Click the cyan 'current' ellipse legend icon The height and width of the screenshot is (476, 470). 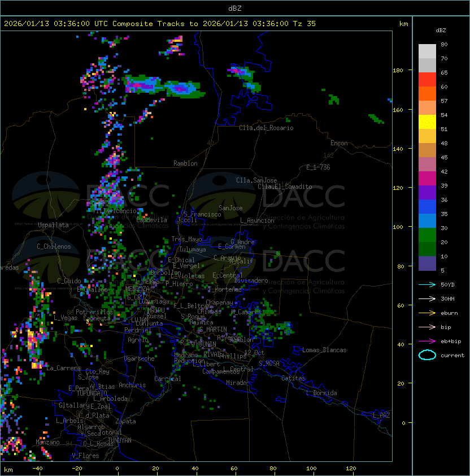click(427, 355)
